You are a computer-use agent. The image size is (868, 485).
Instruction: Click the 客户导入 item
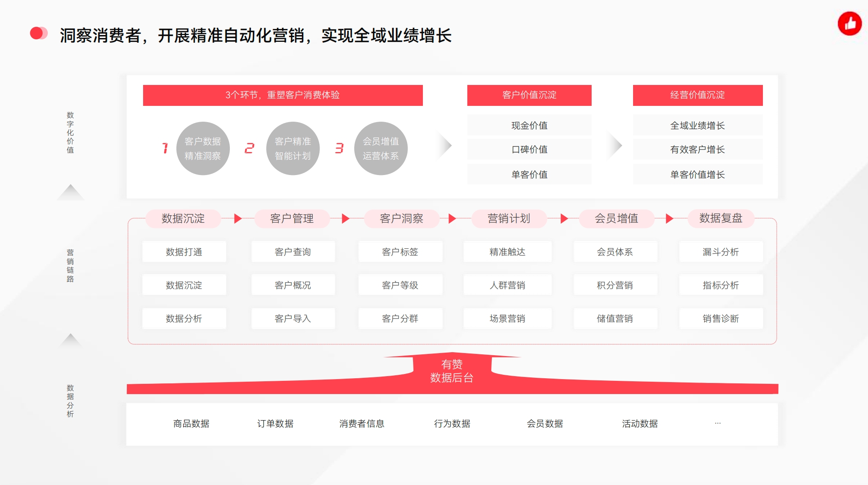tap(293, 318)
